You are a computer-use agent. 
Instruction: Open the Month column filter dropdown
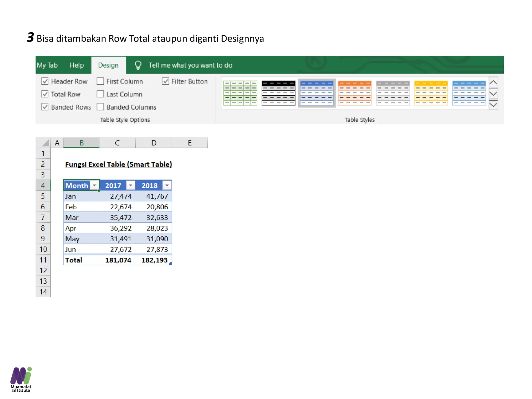coord(95,185)
